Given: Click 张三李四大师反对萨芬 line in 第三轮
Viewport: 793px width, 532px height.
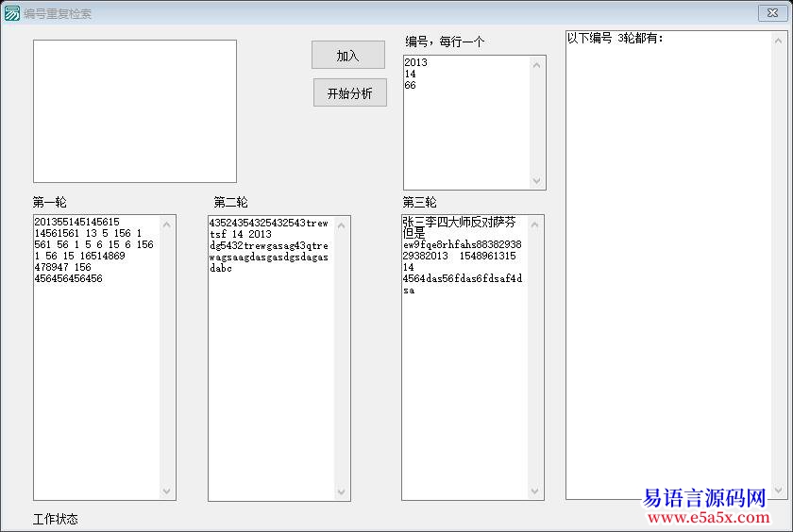Looking at the screenshot, I should click(x=459, y=222).
